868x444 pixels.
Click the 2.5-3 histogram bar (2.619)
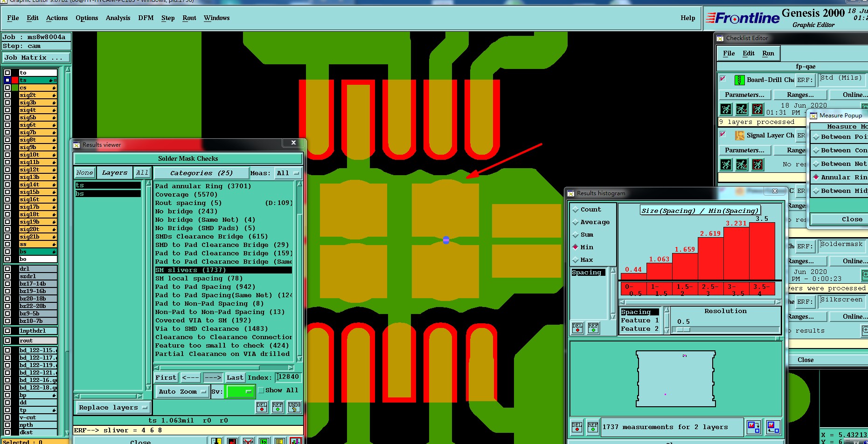[710, 258]
